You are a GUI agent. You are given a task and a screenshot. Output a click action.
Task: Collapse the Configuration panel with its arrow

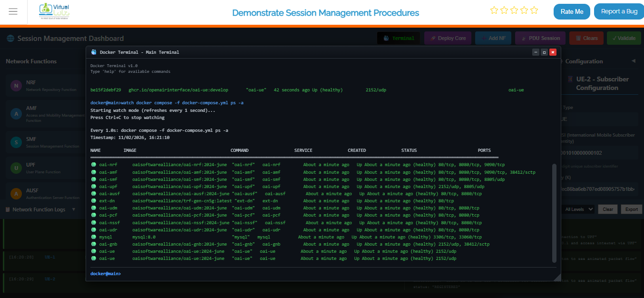634,61
